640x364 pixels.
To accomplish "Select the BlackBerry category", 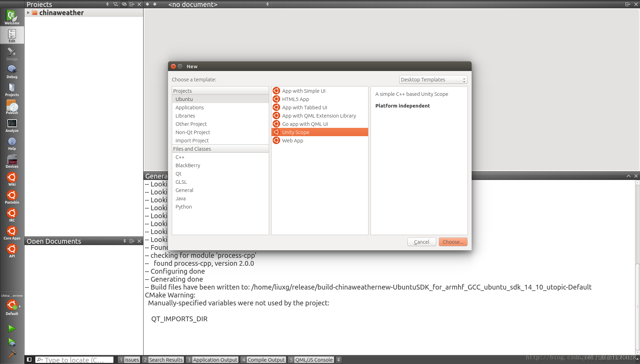I will [220, 165].
